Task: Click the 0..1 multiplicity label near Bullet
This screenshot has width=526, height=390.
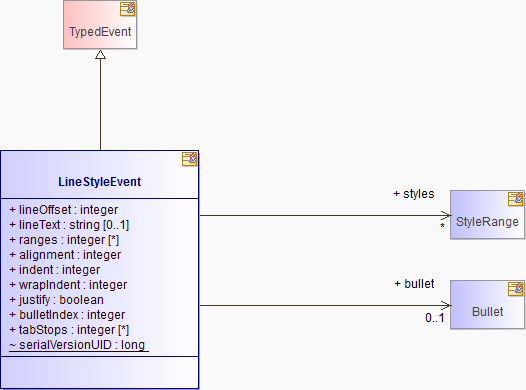Action: (x=435, y=318)
